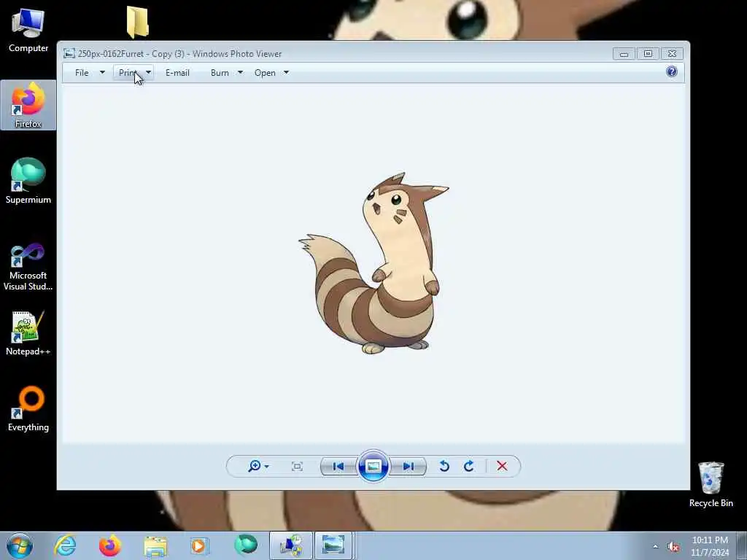747x560 pixels.
Task: Select the Supermium desktop shortcut
Action: click(x=28, y=181)
